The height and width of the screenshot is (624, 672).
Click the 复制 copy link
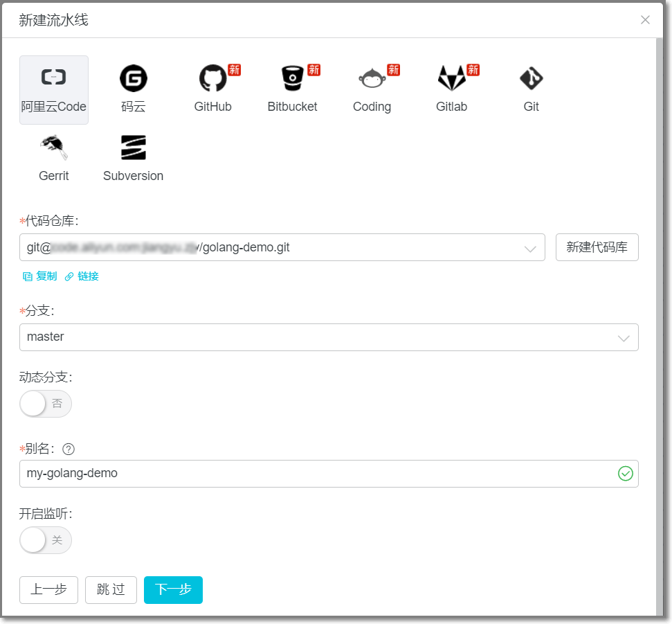[x=40, y=276]
